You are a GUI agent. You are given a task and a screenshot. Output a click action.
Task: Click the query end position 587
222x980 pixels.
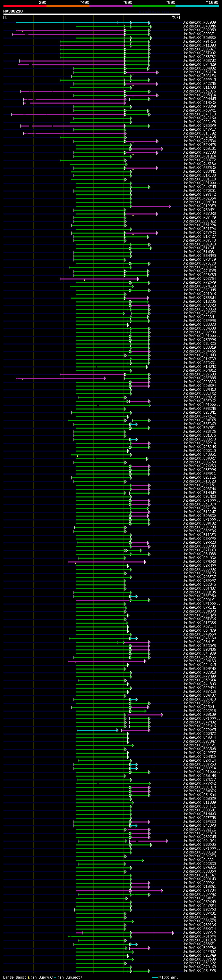coord(175,17)
